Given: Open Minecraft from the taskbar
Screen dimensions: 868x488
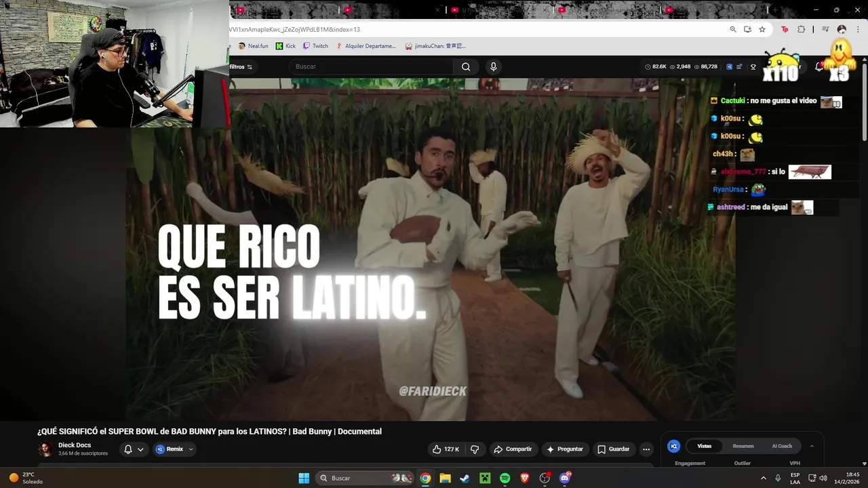Looking at the screenshot, I should [x=485, y=478].
